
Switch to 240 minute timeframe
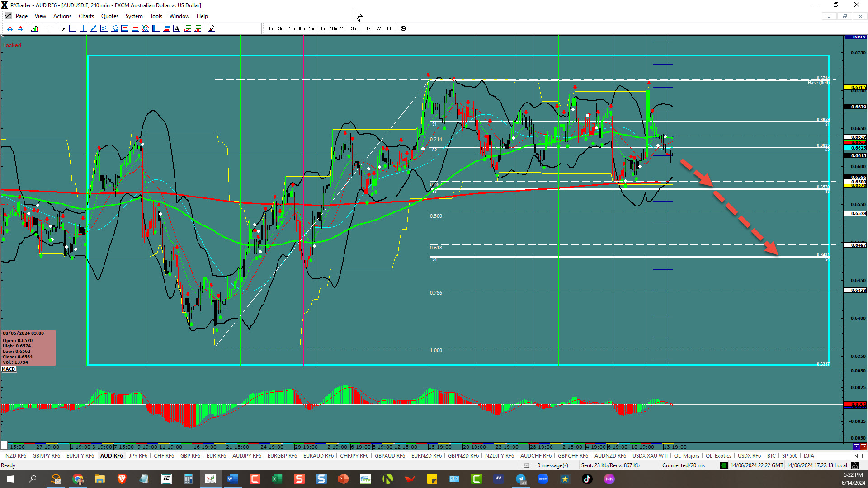click(x=344, y=28)
